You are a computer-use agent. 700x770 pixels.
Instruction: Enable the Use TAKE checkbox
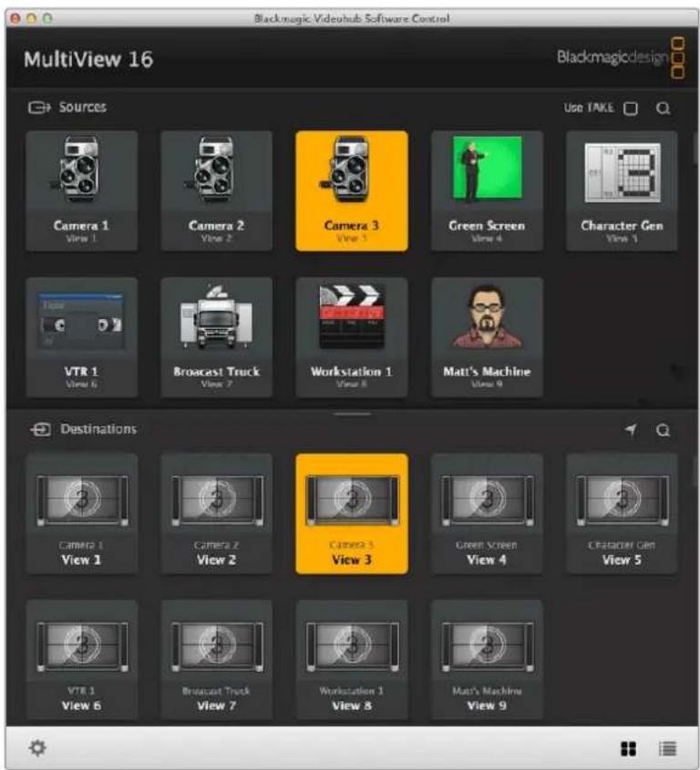click(631, 108)
